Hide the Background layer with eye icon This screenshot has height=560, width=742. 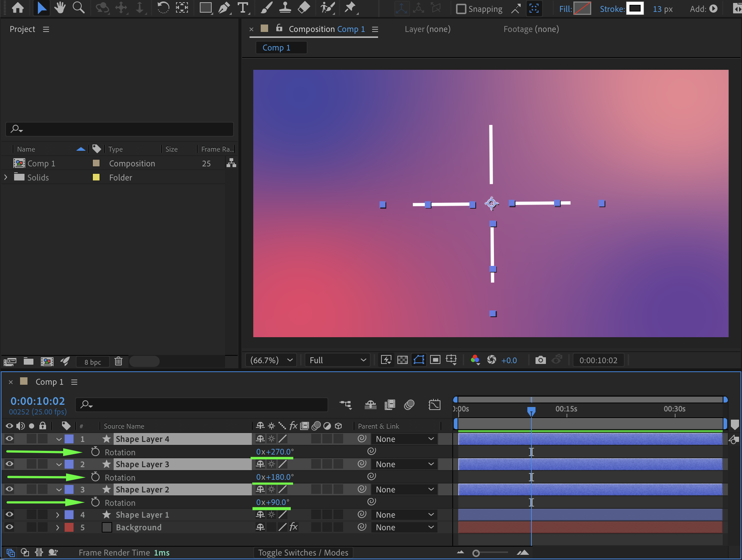(x=9, y=527)
